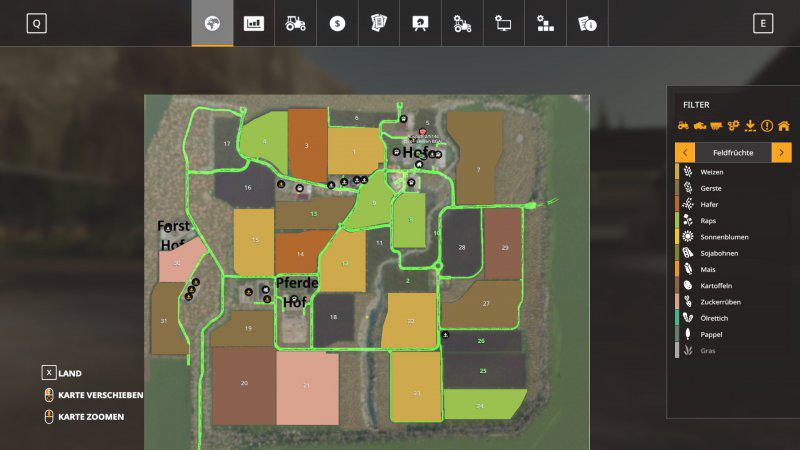The height and width of the screenshot is (450, 800).
Task: Switch to next filter category with right arrow
Action: click(781, 152)
